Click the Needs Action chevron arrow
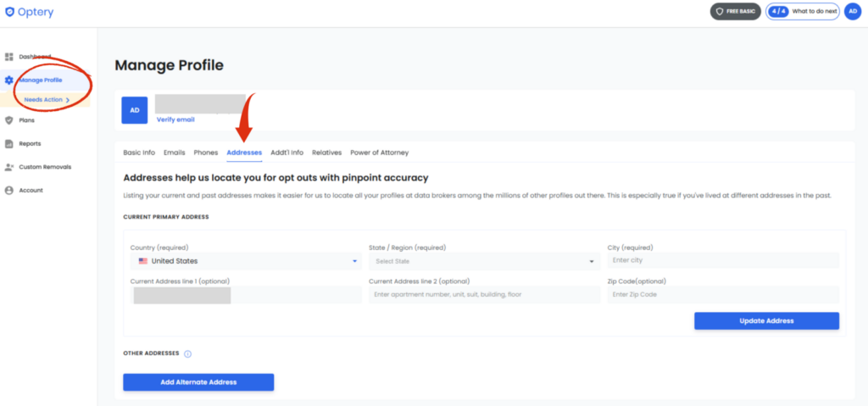The width and height of the screenshot is (868, 406). point(68,100)
